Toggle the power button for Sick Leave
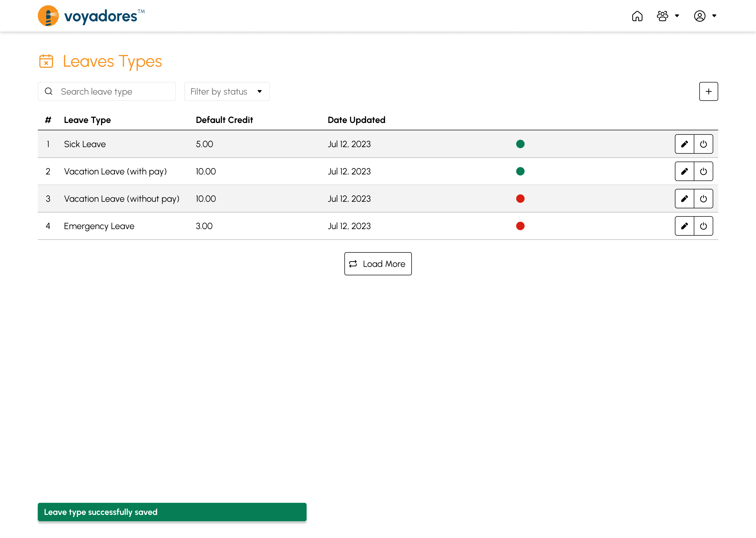756x538 pixels. (704, 144)
